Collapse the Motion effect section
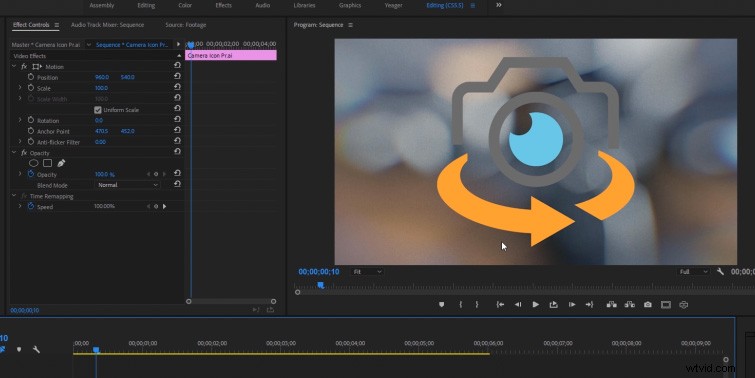 tap(13, 66)
